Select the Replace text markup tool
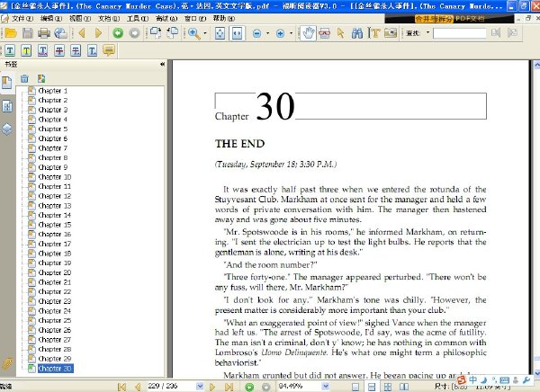Image resolution: width=540 pixels, height=392 pixels. [76, 51]
